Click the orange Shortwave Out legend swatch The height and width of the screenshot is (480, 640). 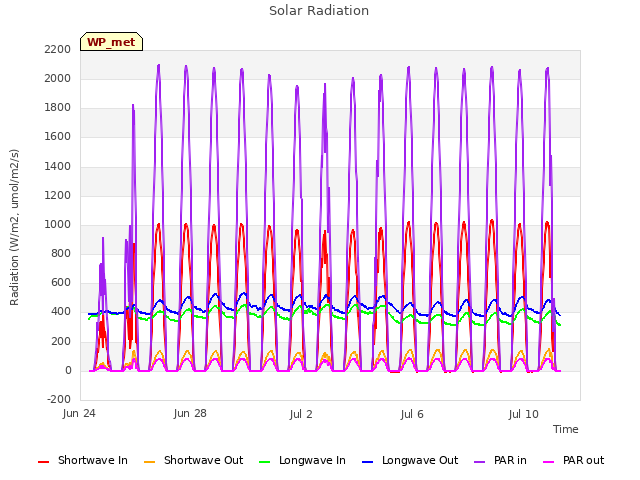[149, 462]
